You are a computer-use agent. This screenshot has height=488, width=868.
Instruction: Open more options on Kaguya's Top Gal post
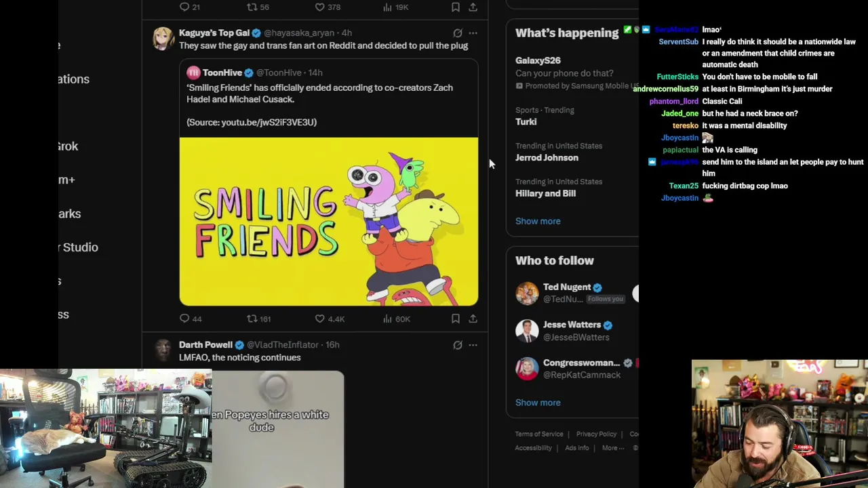tap(473, 33)
